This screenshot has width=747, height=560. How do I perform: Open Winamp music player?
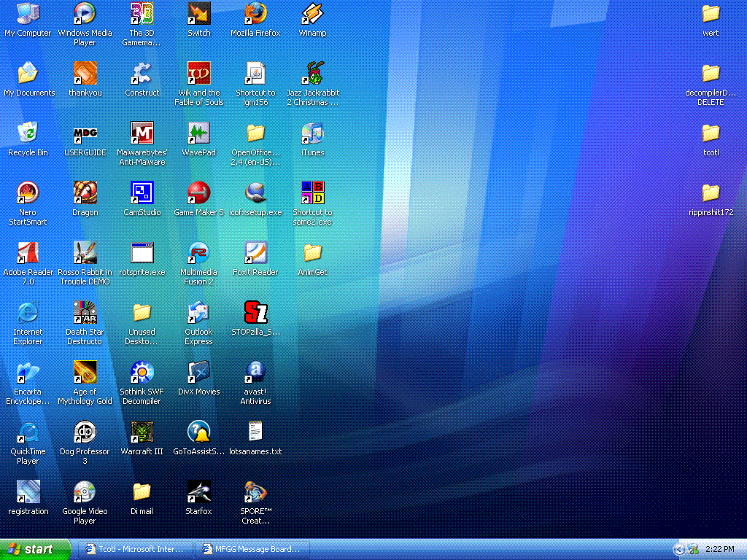pos(312,16)
